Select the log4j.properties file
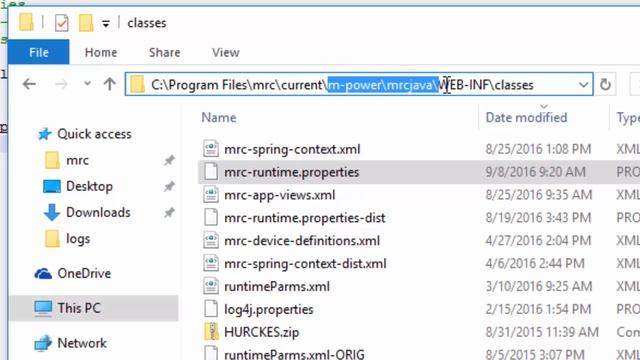The height and width of the screenshot is (360, 640). (x=269, y=309)
